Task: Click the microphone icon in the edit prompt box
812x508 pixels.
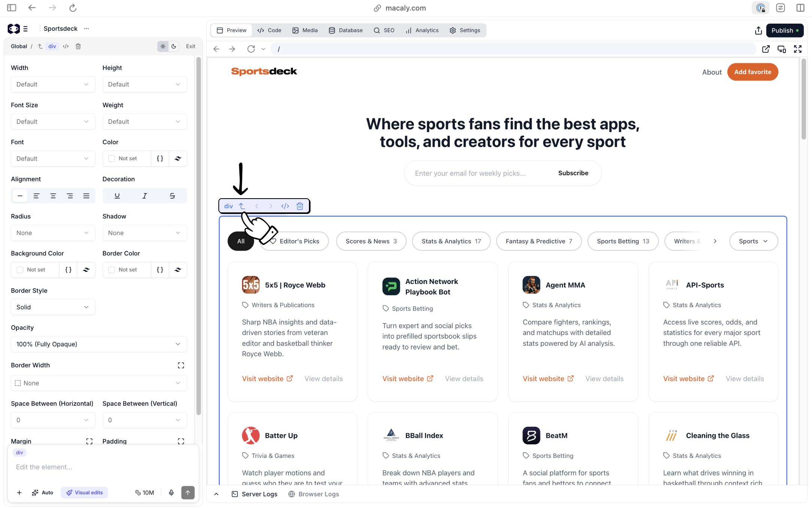Action: pos(171,492)
